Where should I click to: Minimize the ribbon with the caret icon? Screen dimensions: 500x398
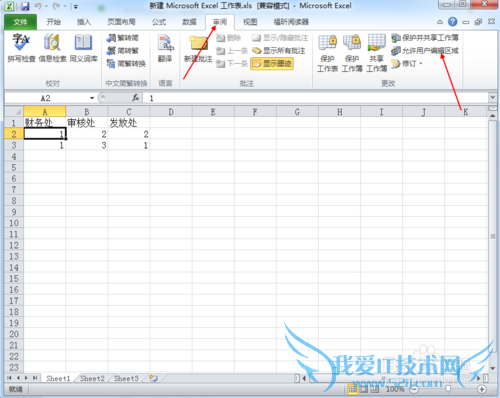tap(440, 22)
